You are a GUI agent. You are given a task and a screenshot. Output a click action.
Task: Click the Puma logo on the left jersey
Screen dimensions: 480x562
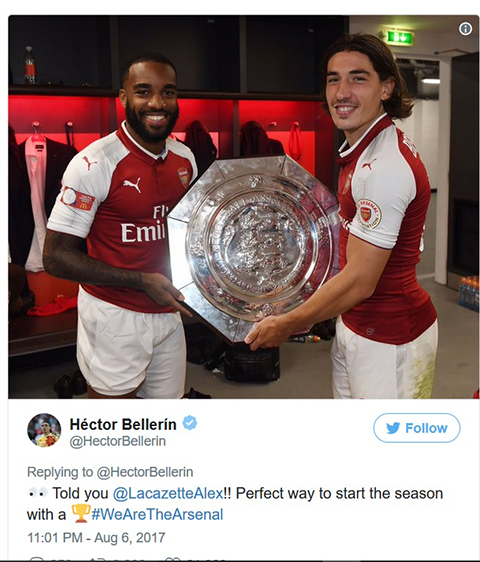[132, 185]
